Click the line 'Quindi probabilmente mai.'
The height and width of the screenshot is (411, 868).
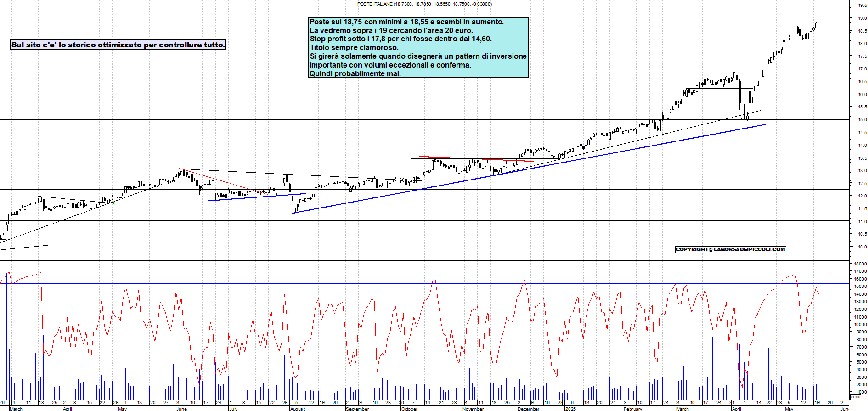(x=355, y=74)
